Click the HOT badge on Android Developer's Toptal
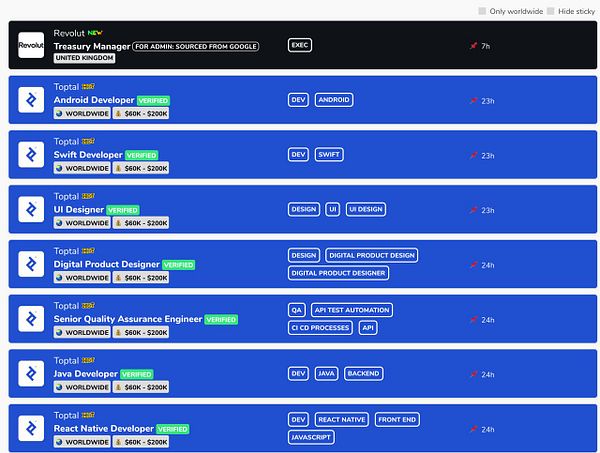 [x=88, y=86]
